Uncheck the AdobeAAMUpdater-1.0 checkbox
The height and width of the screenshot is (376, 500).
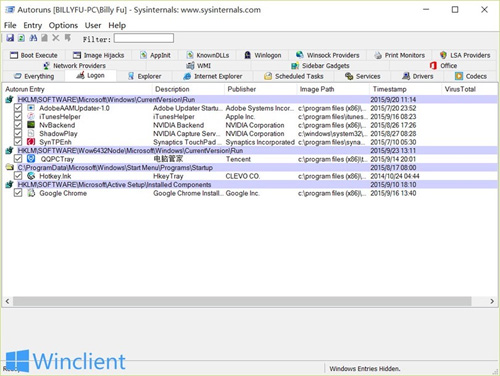[18, 108]
